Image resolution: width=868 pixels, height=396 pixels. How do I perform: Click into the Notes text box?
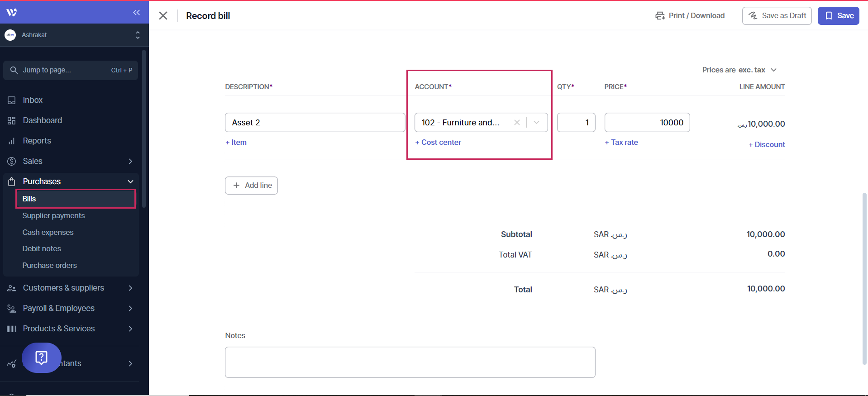tap(410, 362)
